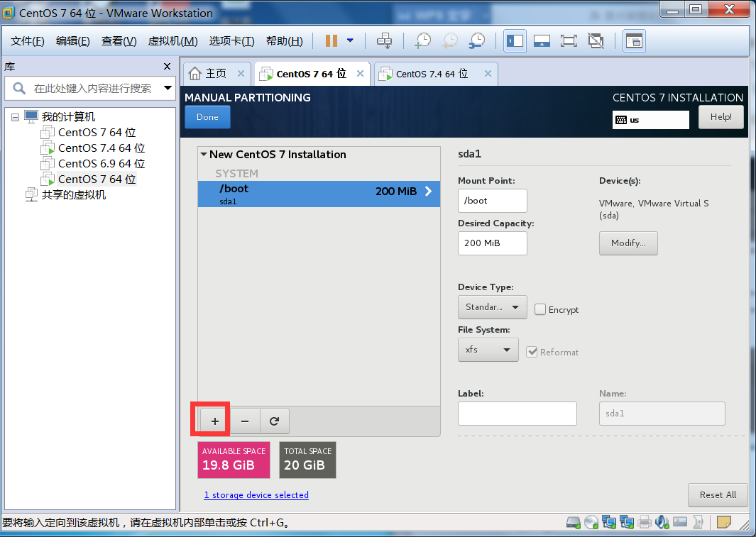Close the 库 library panel
The image size is (756, 537).
pyautogui.click(x=168, y=67)
